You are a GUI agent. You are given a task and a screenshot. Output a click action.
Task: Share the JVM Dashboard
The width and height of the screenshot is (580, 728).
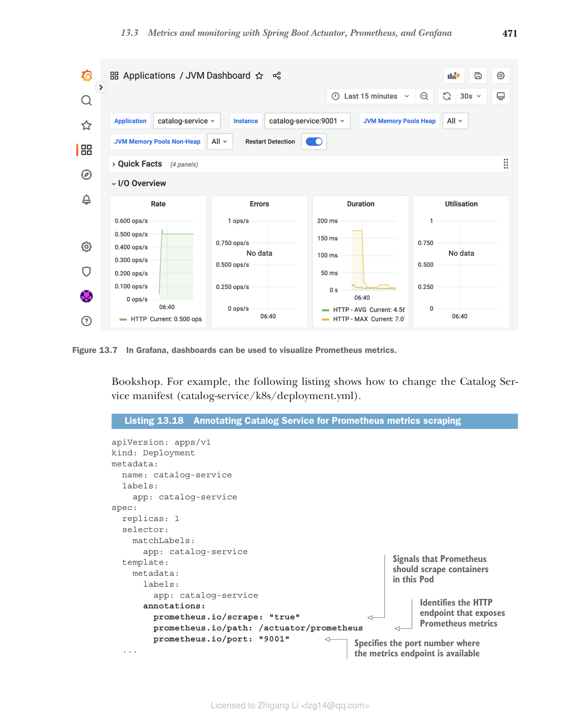pyautogui.click(x=277, y=76)
